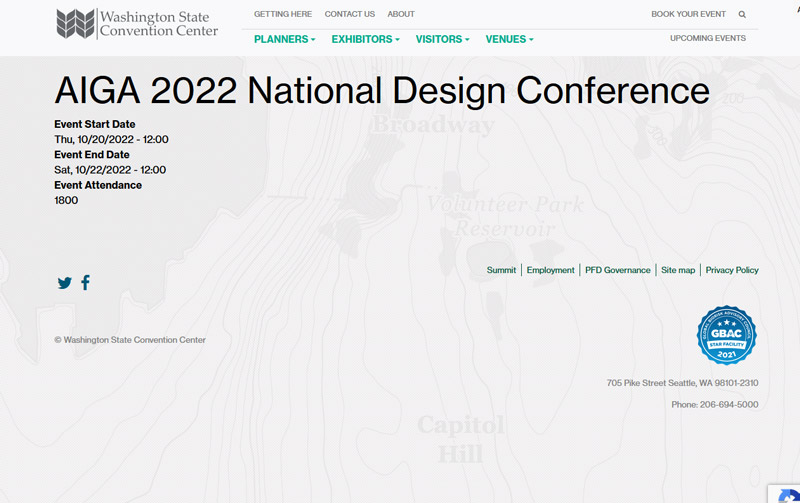Follow the Summit footer link
Image resolution: width=800 pixels, height=503 pixels.
pos(501,270)
